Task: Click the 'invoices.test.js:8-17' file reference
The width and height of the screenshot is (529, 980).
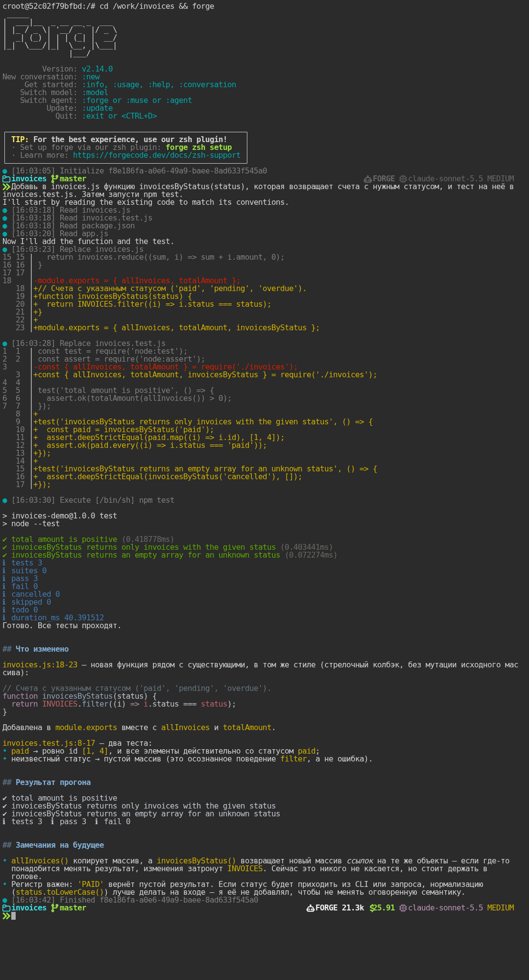Action: coord(49,743)
